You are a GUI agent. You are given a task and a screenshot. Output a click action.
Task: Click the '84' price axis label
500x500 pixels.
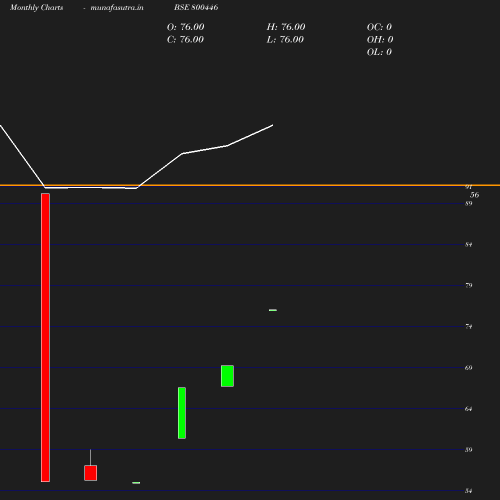coord(469,245)
